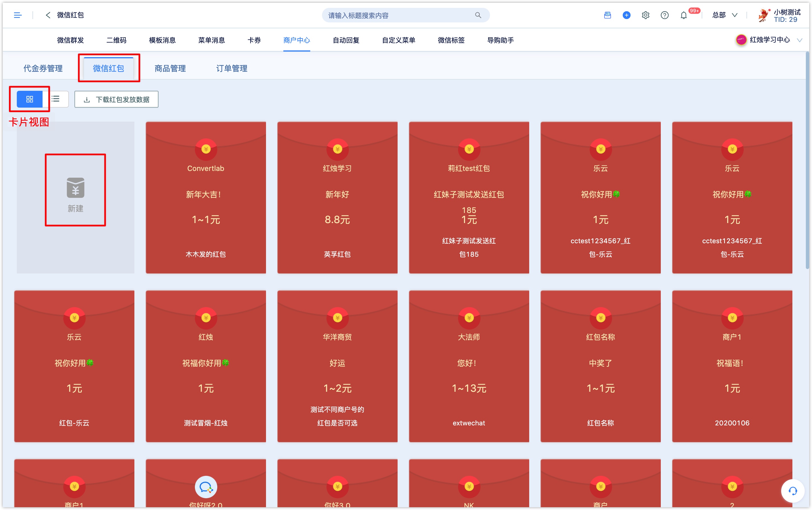Open the 木木发的红包 card
Image resolution: width=812 pixels, height=510 pixels.
206,197
